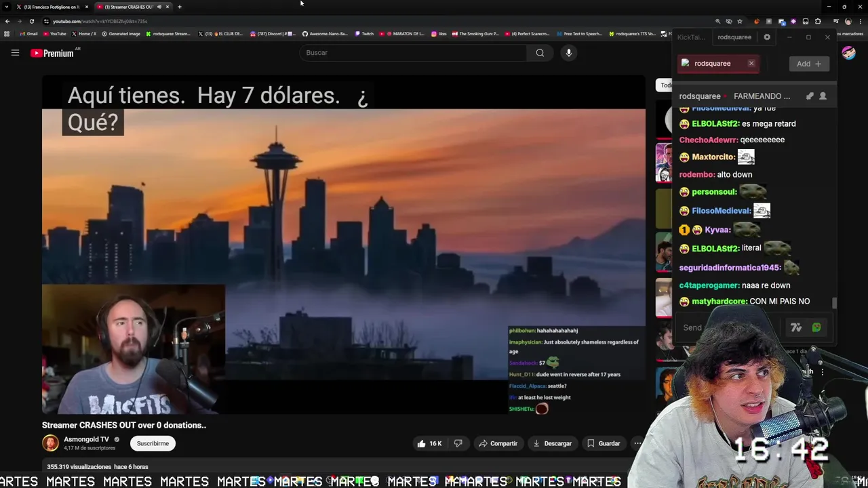
Task: Click the Suscribirme button
Action: click(x=153, y=443)
